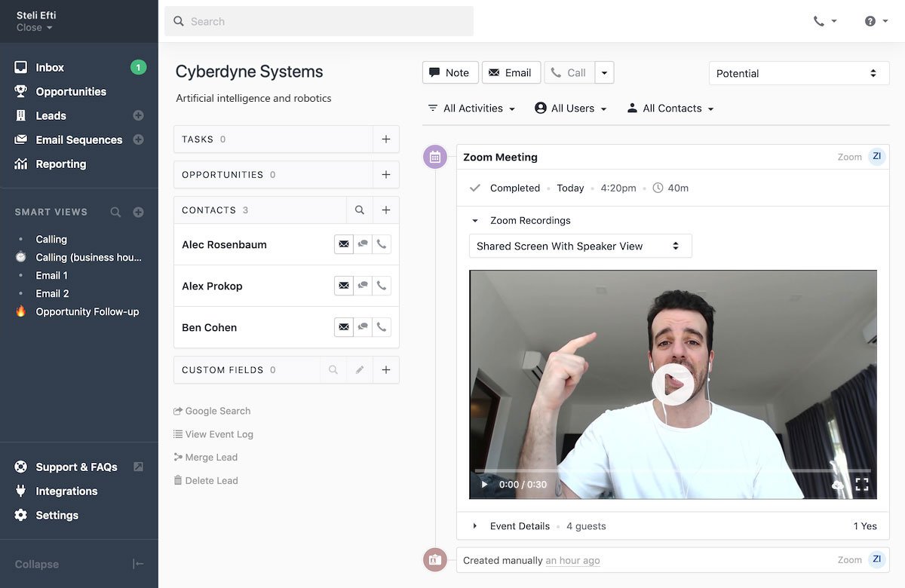
Task: Open the Call options dropdown arrow
Action: pyautogui.click(x=605, y=72)
